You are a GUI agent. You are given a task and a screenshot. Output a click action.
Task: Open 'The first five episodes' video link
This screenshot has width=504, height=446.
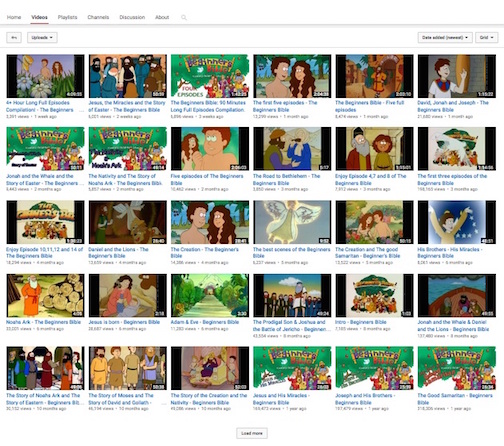click(x=285, y=106)
